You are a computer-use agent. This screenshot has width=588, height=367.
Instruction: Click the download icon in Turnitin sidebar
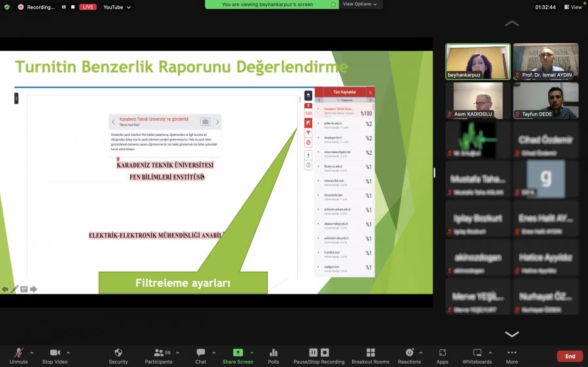pos(308,155)
